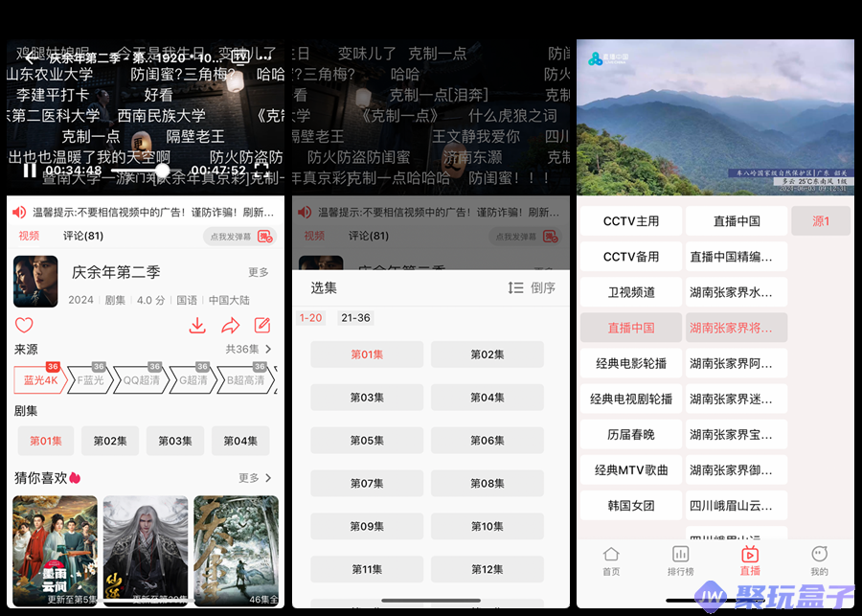
Task: Select the 视频 tab above the poster
Action: pyautogui.click(x=29, y=236)
